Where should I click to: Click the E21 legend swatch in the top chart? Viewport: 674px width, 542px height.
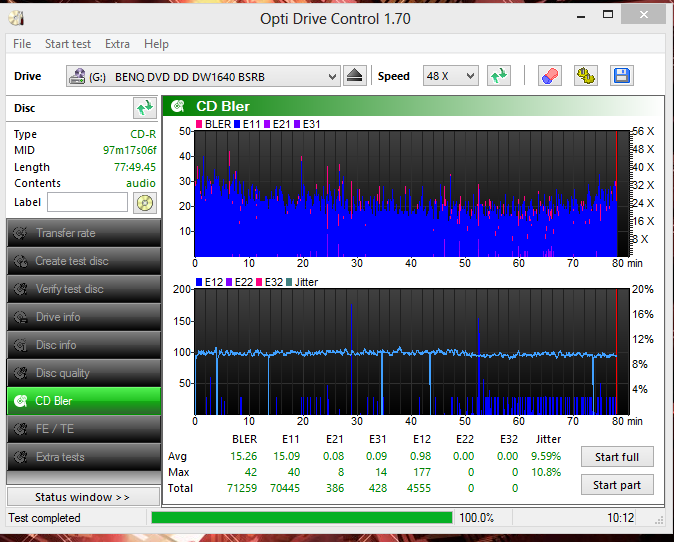tap(267, 124)
